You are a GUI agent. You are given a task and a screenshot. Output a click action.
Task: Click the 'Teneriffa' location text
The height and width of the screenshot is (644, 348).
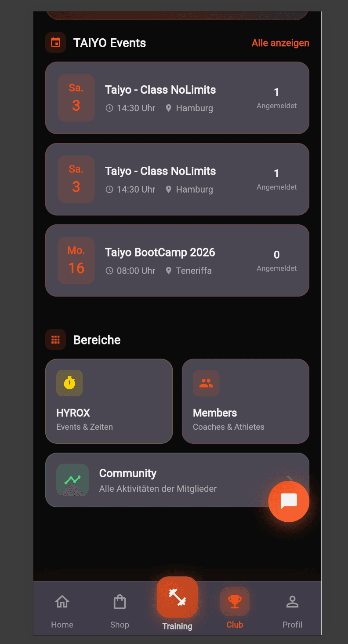point(194,271)
